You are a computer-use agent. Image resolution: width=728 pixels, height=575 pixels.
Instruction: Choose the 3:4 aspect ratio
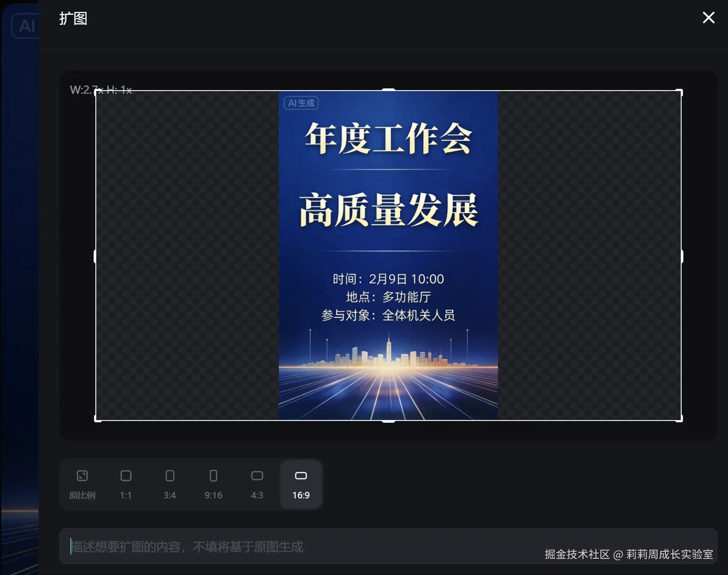170,484
